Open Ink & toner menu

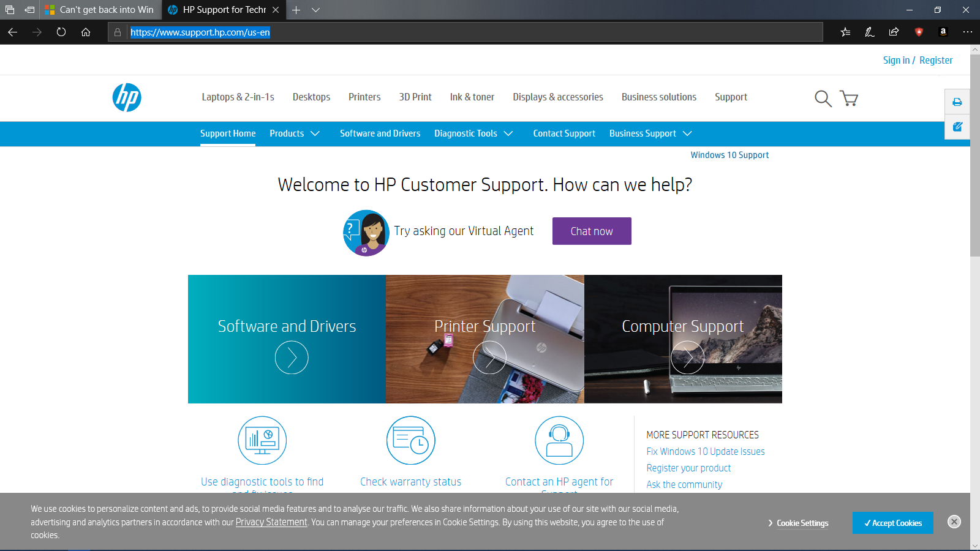[472, 97]
